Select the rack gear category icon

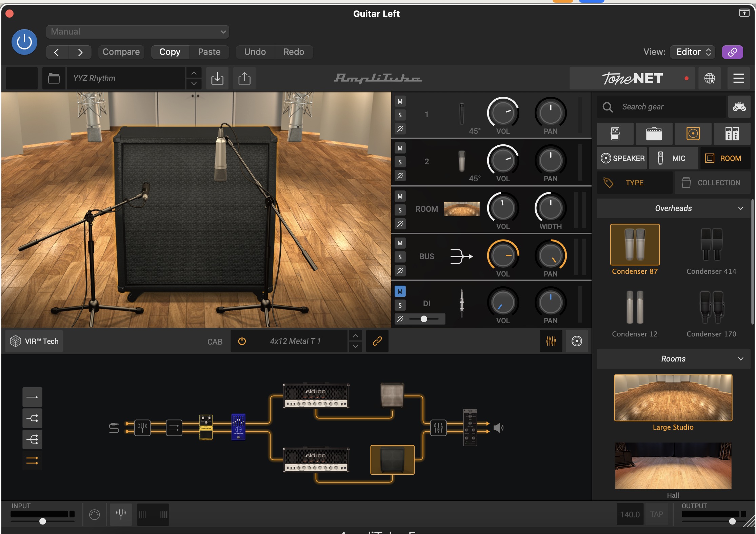(x=732, y=134)
